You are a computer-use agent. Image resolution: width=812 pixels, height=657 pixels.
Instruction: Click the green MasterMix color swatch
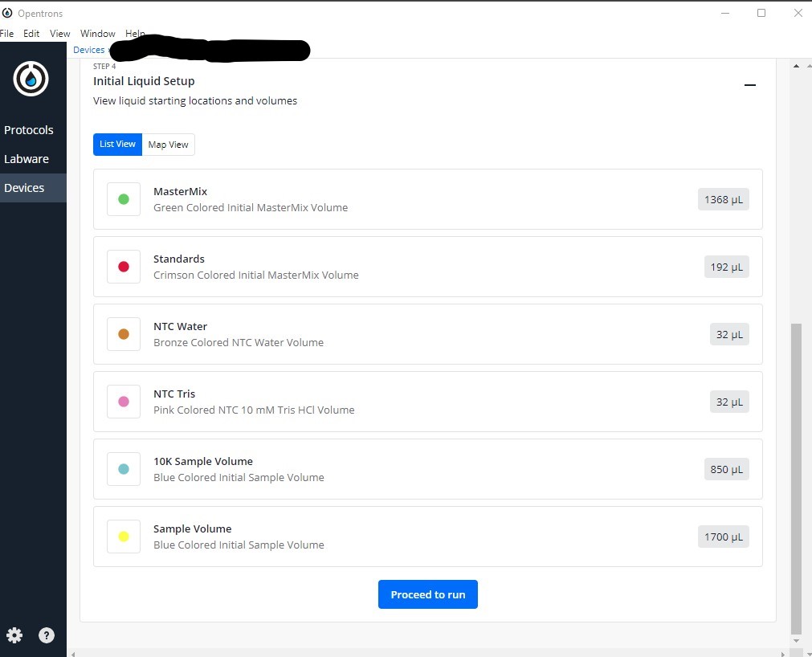(x=123, y=199)
